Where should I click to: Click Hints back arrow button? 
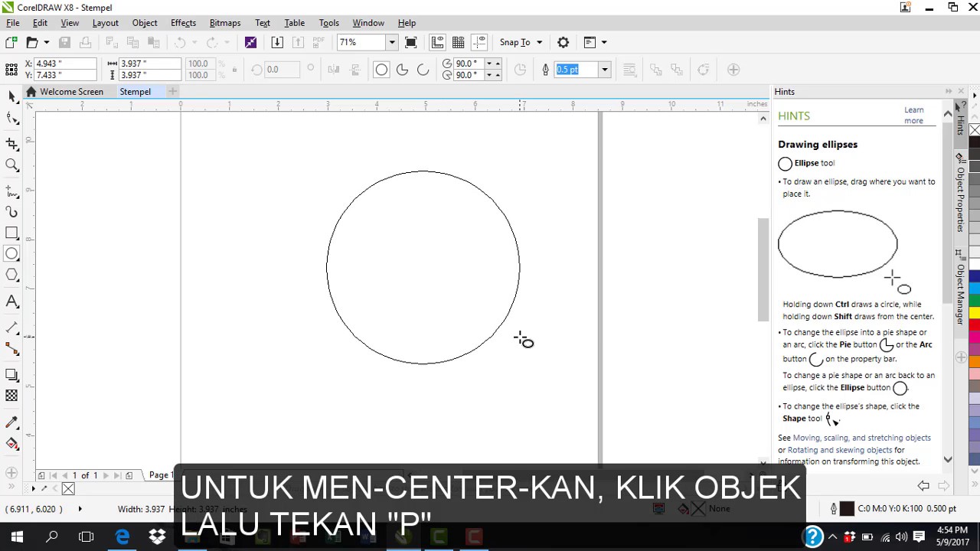click(x=923, y=486)
